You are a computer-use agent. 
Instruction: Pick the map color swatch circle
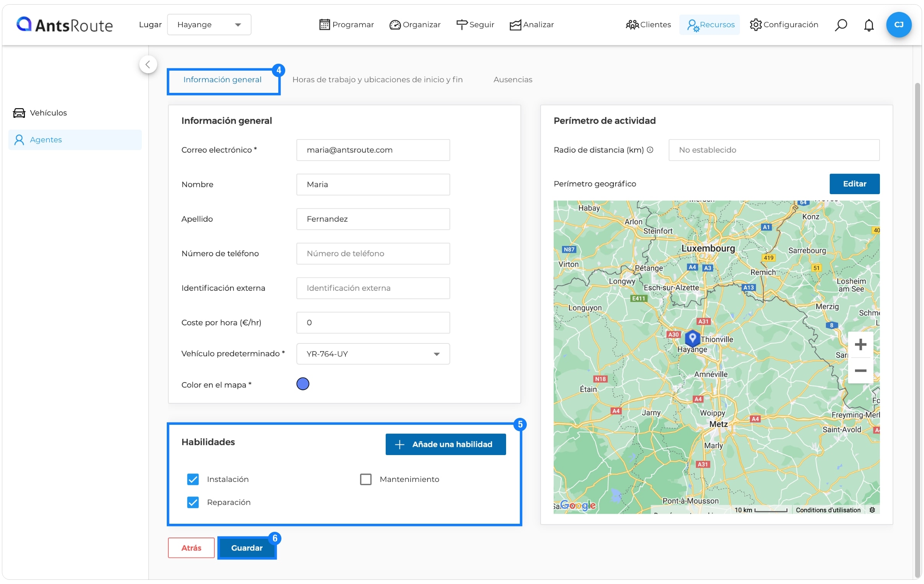pos(303,384)
